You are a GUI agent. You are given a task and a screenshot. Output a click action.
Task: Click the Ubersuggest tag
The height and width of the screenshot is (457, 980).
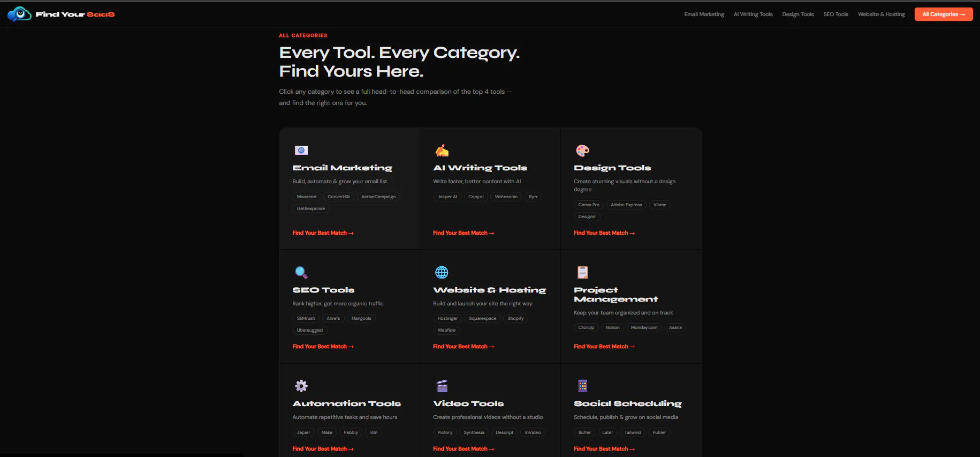pos(310,330)
